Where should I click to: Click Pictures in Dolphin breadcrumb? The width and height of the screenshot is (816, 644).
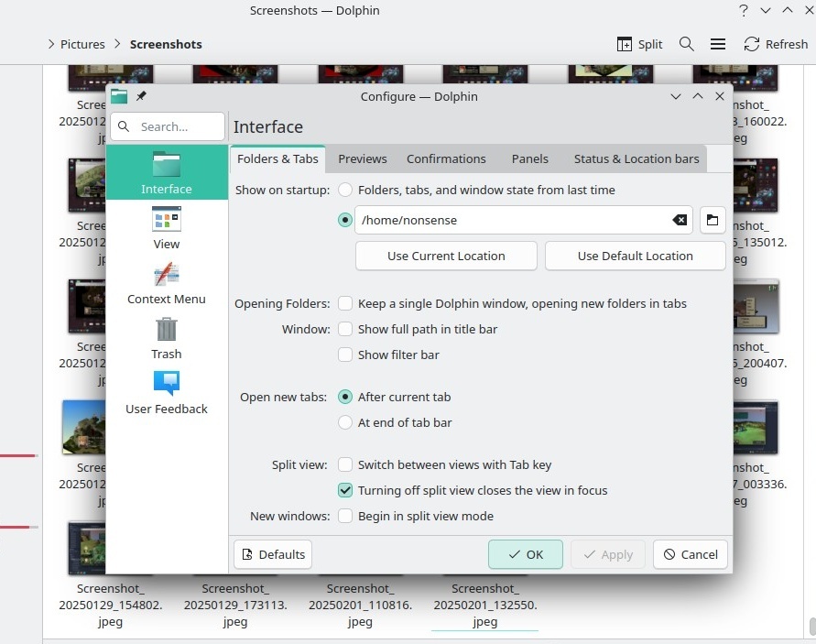[82, 44]
